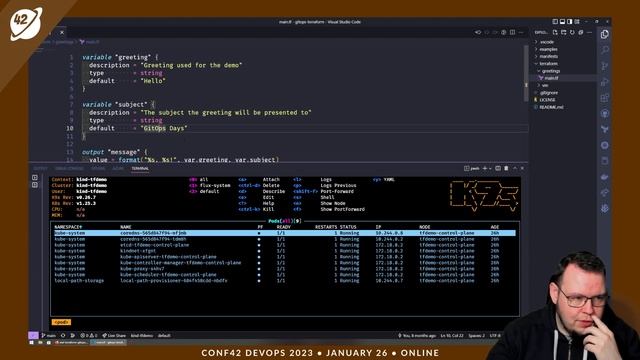This screenshot has height=360, width=640.
Task: Switch to the TERMINAL panel tab
Action: tap(140, 168)
